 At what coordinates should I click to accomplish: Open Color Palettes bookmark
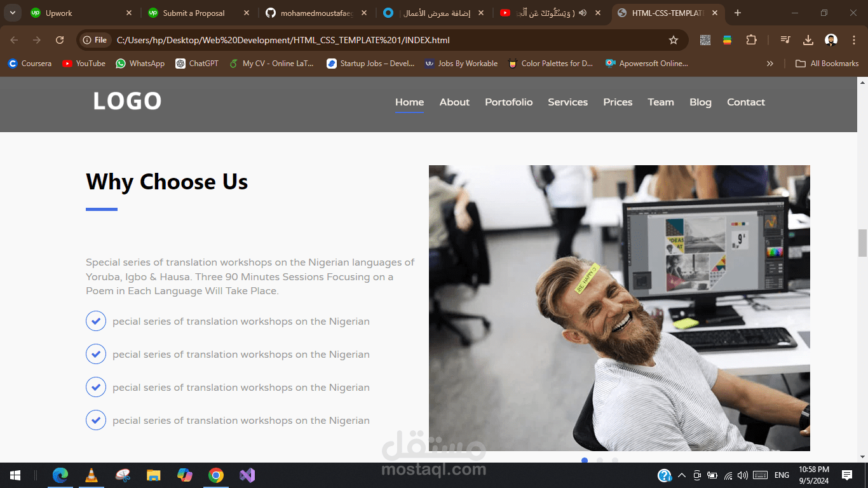550,64
